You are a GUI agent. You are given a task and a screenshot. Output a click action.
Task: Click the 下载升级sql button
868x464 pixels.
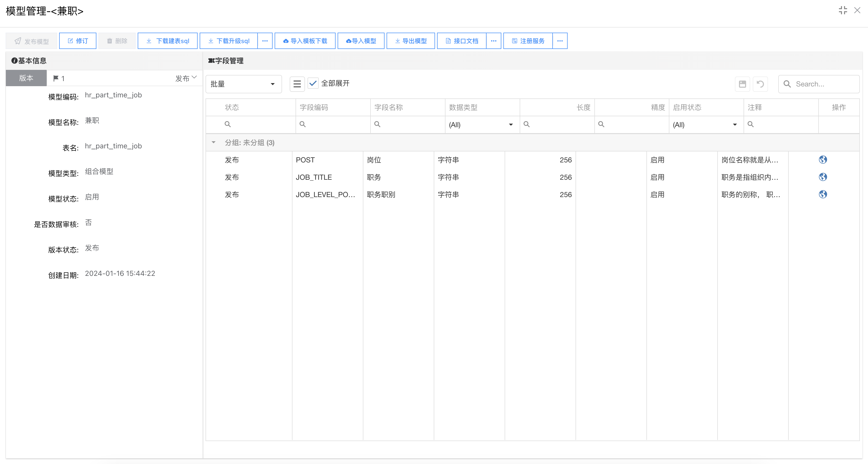coord(229,41)
